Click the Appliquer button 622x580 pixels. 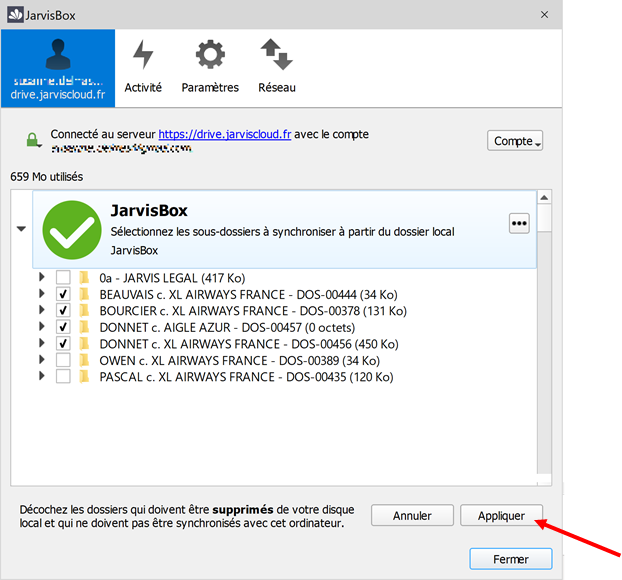501,515
